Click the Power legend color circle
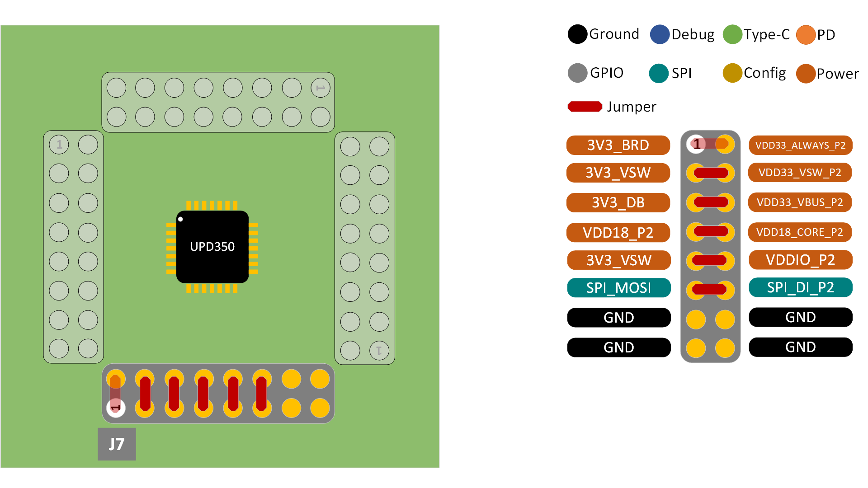 (807, 73)
